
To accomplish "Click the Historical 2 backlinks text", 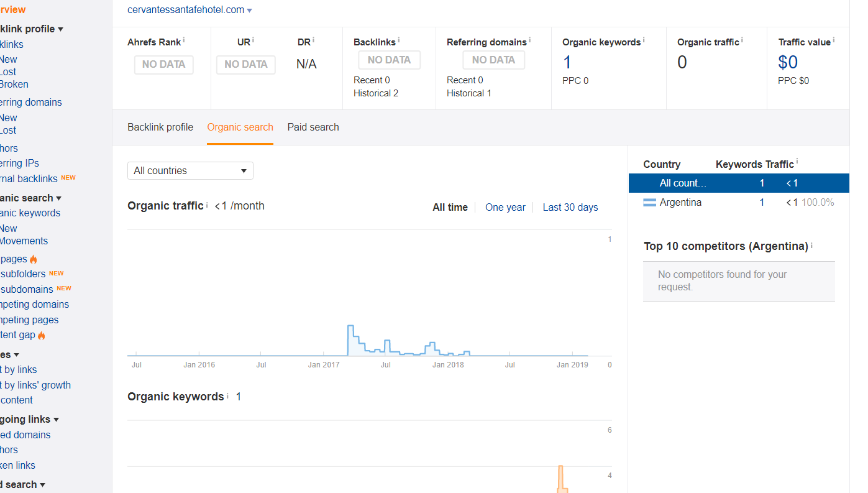I will click(376, 93).
